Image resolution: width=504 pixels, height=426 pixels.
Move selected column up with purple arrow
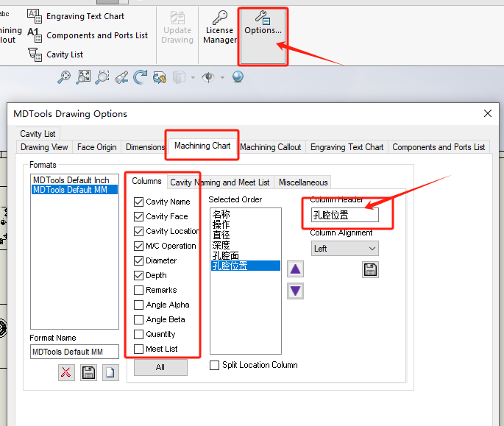click(295, 269)
